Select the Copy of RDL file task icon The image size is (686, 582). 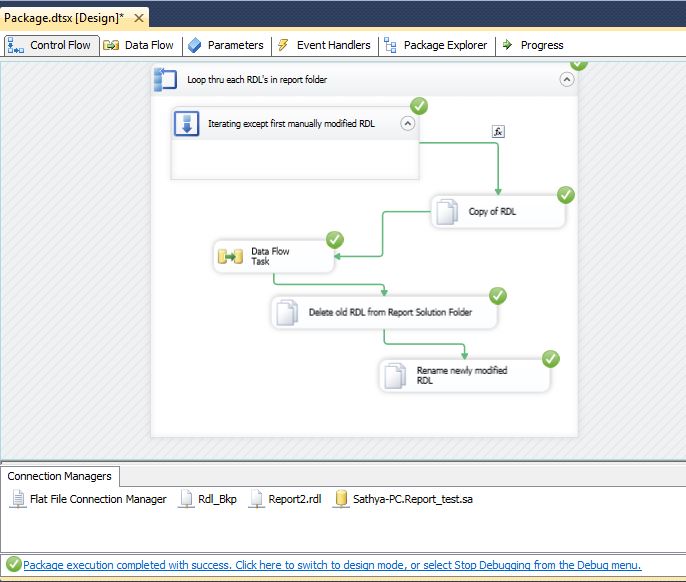tap(447, 212)
